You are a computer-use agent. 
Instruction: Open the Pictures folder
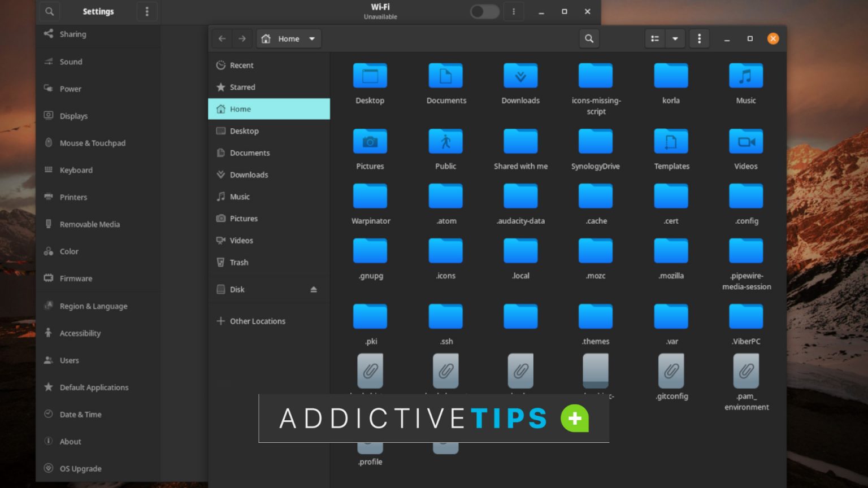(x=370, y=149)
